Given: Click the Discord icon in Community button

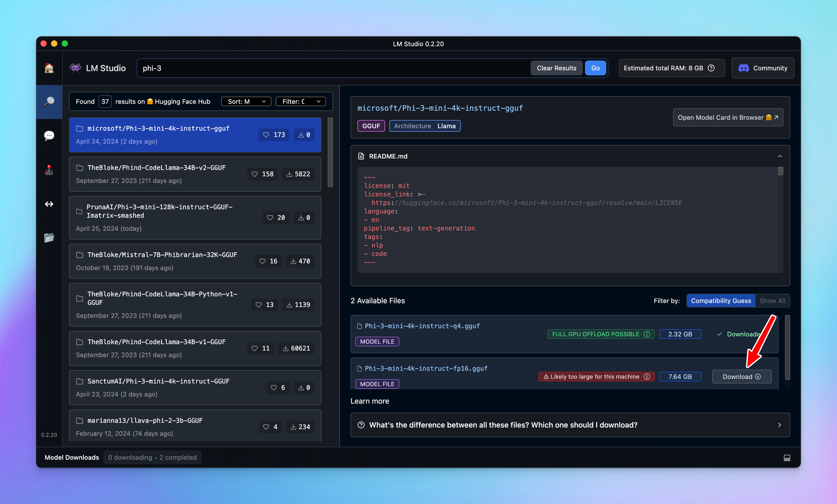Looking at the screenshot, I should (x=743, y=68).
